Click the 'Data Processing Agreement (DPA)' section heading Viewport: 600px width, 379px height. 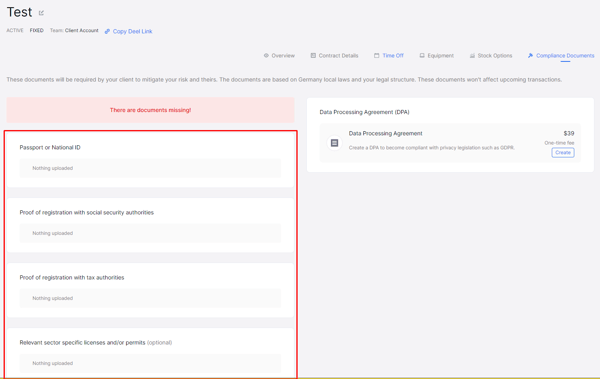pos(364,112)
